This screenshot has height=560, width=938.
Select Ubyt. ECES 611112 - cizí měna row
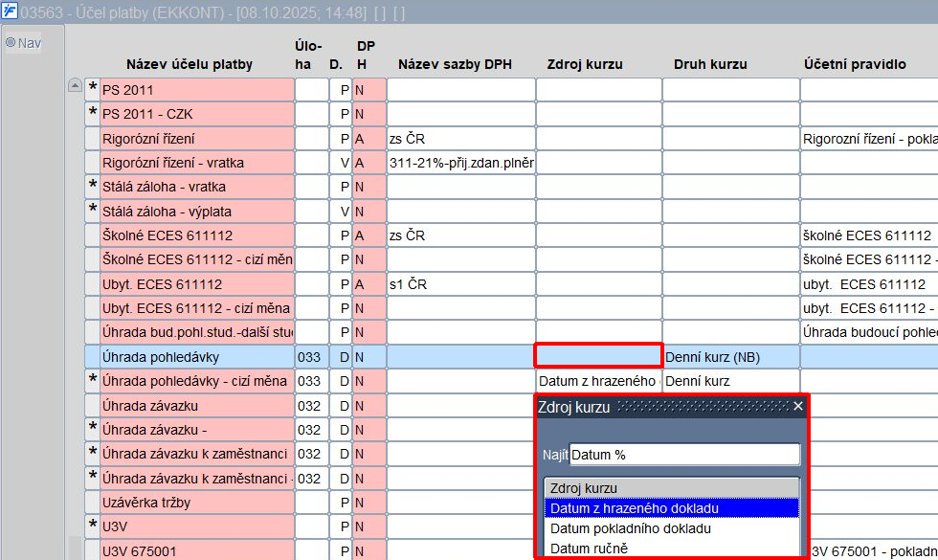[x=197, y=308]
